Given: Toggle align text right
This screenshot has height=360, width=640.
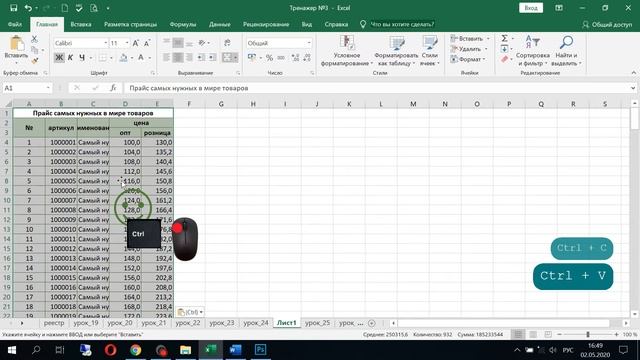Looking at the screenshot, I should [x=189, y=58].
